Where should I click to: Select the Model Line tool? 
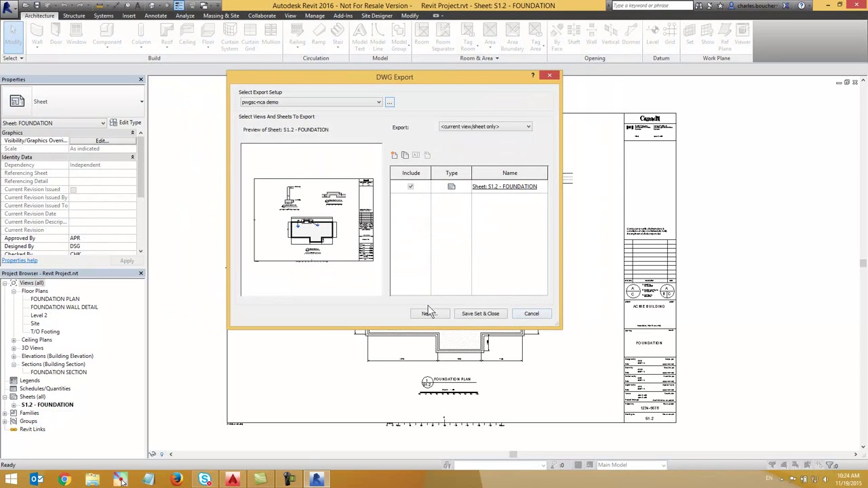pyautogui.click(x=378, y=37)
